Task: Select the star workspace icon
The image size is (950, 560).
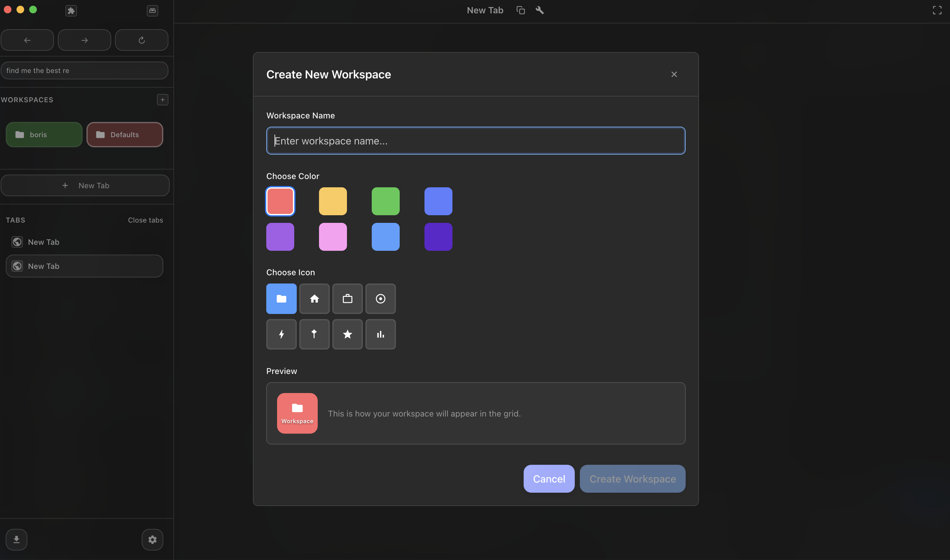Action: [347, 334]
